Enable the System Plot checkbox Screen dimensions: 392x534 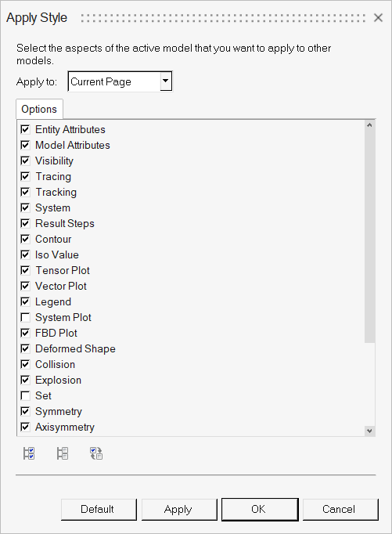pyautogui.click(x=25, y=317)
